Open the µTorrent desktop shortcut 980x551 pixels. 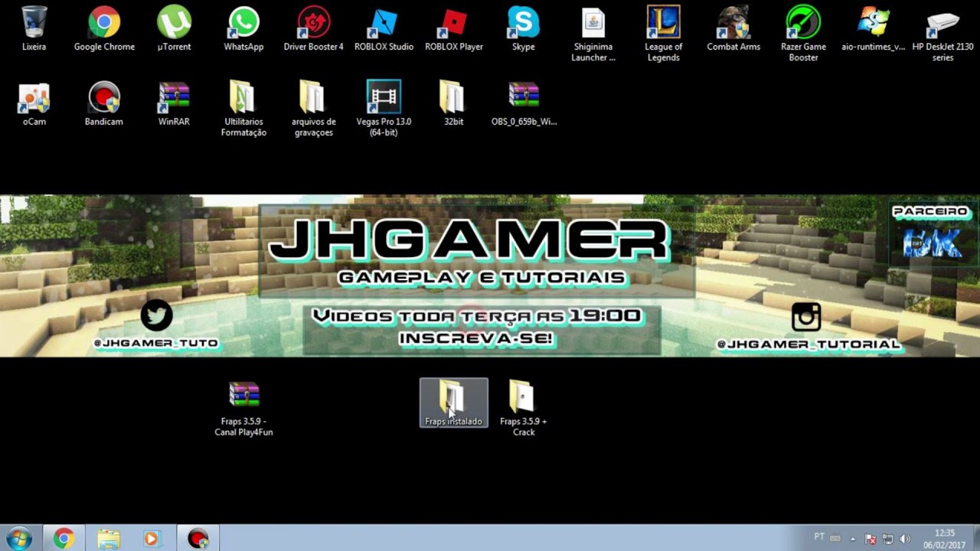174,29
